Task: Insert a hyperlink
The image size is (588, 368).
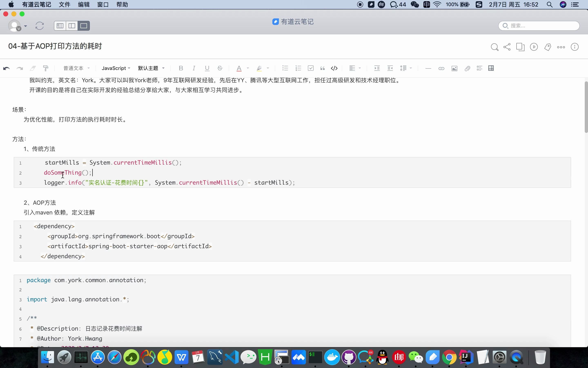Action: click(x=441, y=68)
